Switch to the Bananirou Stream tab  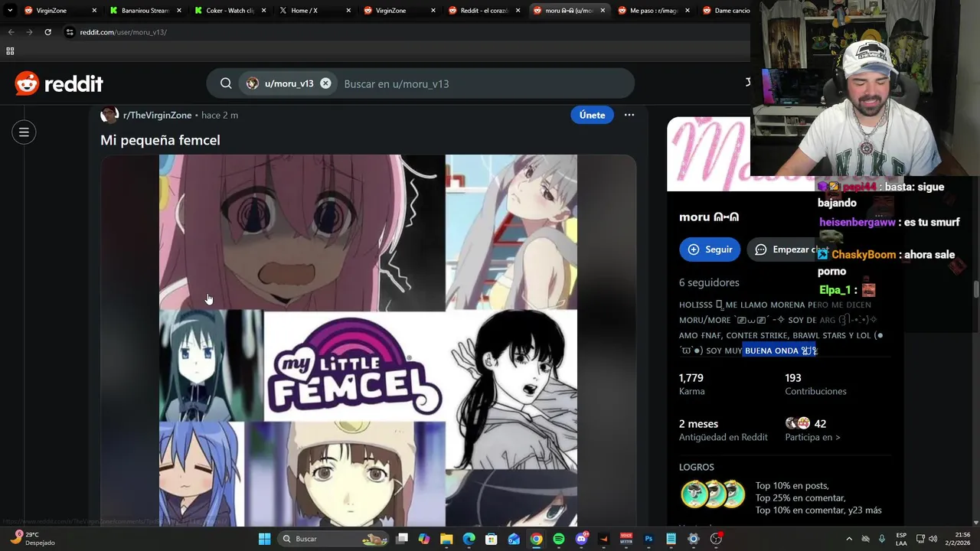[x=145, y=11]
